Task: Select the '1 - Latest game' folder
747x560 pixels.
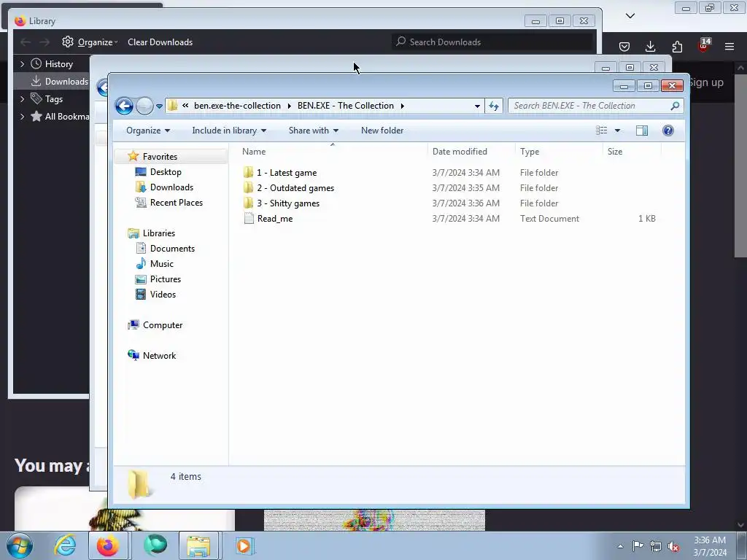Action: tap(286, 173)
